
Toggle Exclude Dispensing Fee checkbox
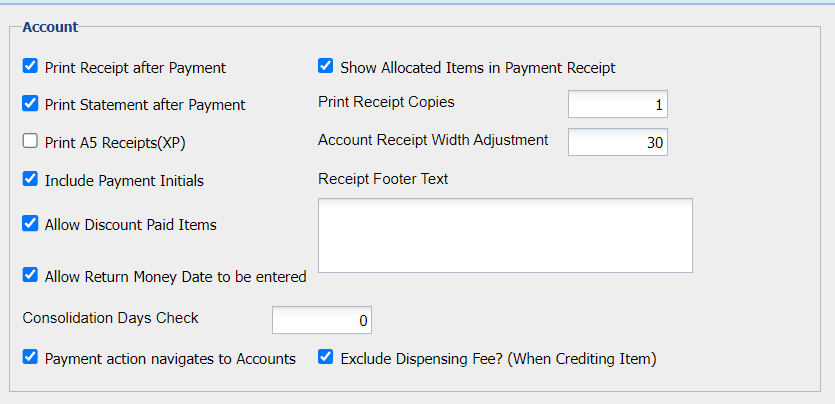click(325, 357)
